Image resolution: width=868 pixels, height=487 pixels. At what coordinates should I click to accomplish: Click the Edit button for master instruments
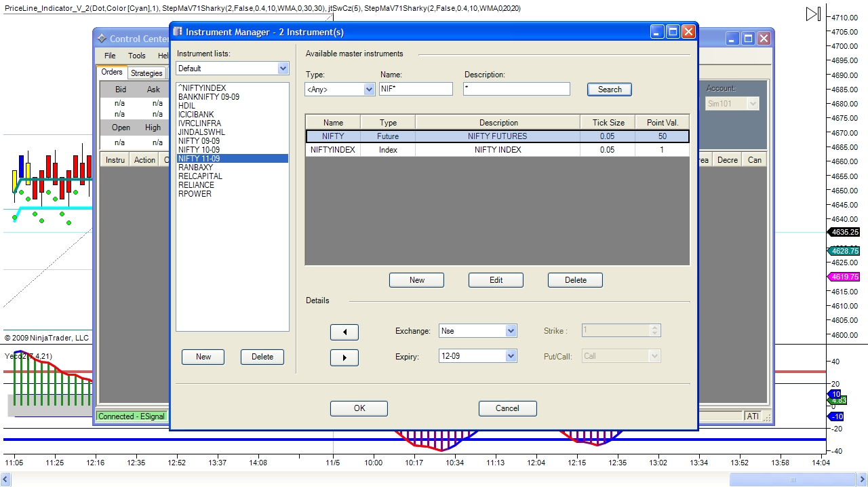(x=496, y=280)
